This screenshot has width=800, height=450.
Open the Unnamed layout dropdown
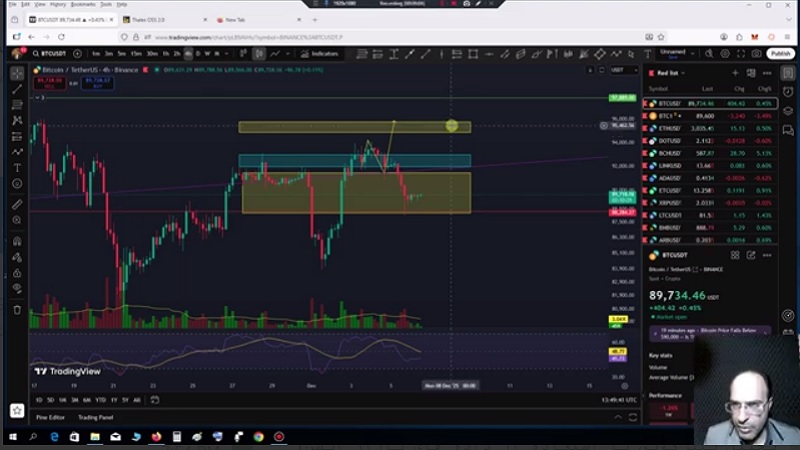tap(675, 53)
